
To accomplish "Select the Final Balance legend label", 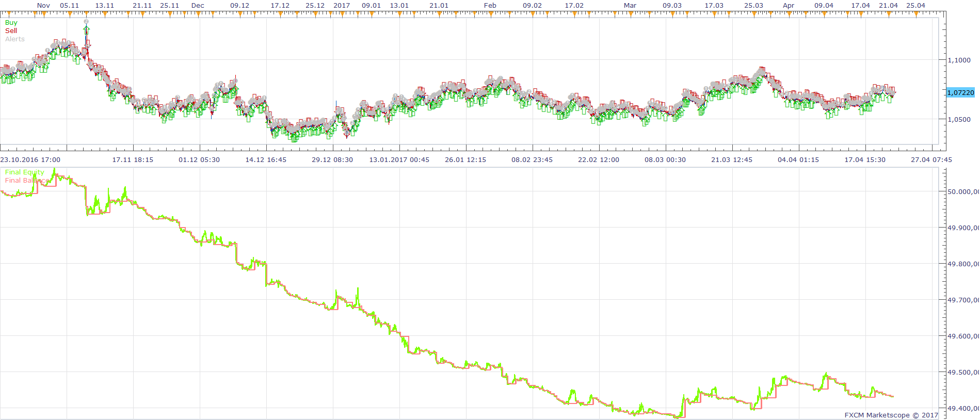I will click(27, 181).
